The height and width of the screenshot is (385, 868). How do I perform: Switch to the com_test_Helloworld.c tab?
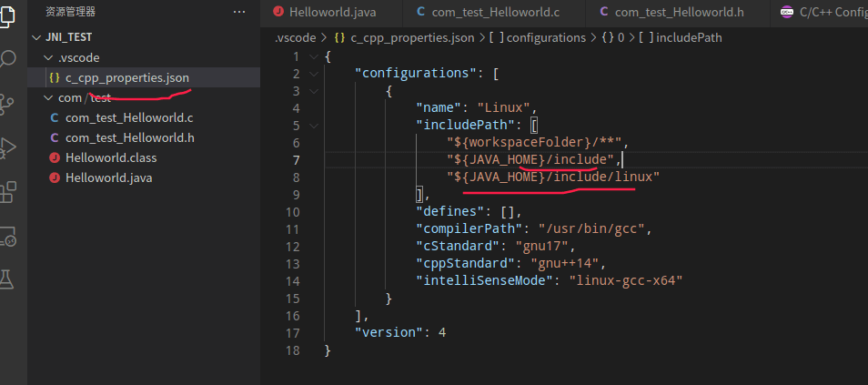[482, 12]
